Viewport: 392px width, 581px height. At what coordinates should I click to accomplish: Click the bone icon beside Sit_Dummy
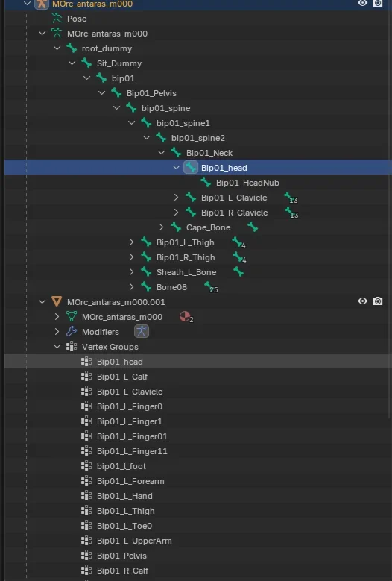(86, 63)
